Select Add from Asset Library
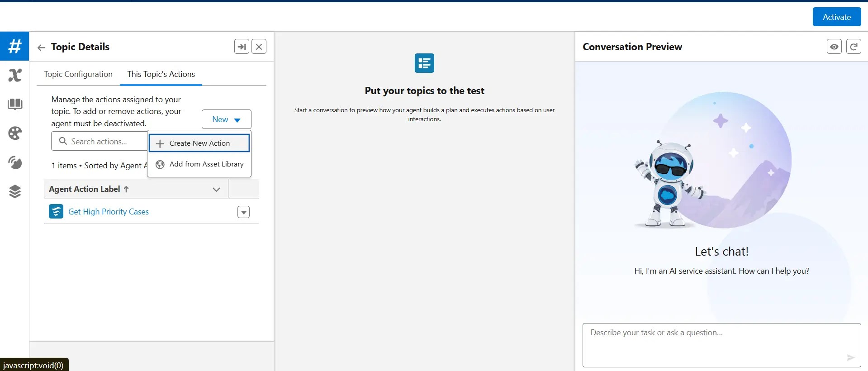This screenshot has height=371, width=868. click(x=199, y=164)
